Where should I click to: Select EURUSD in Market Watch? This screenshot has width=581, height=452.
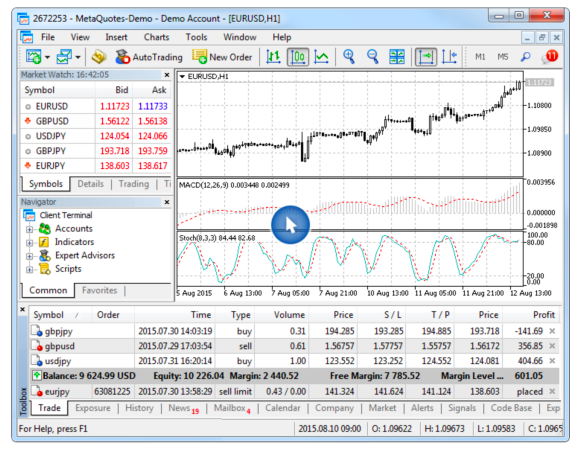[x=96, y=106]
